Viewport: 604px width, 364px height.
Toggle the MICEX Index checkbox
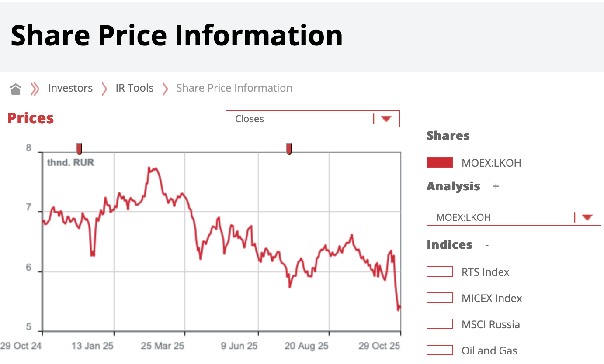pos(439,298)
